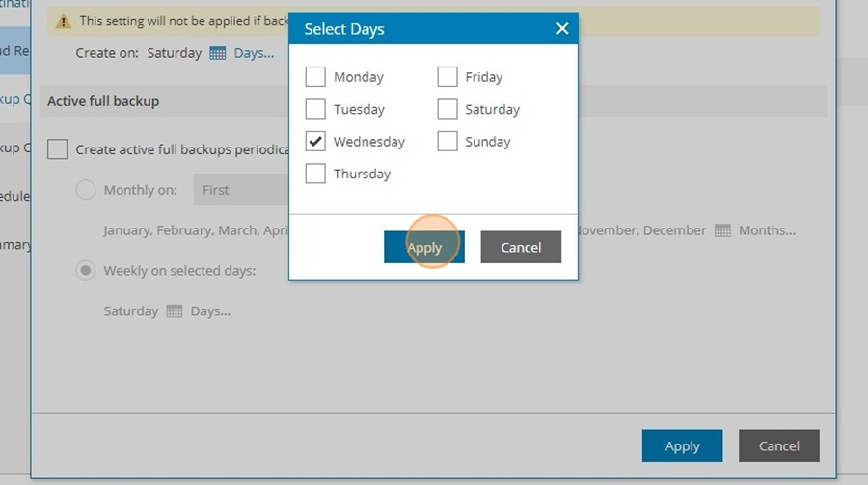Click the bottom Apply button of main window
This screenshot has width=868, height=485.
tap(682, 445)
